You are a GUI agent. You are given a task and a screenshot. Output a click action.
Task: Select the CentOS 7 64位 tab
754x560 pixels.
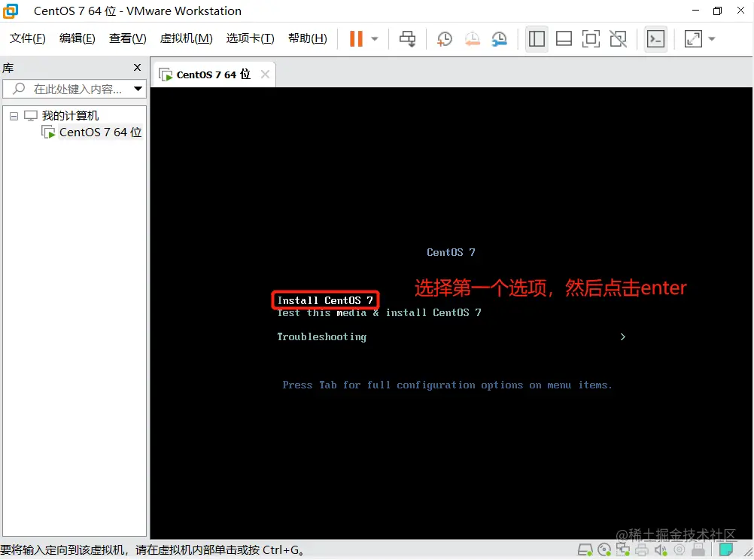coord(211,74)
